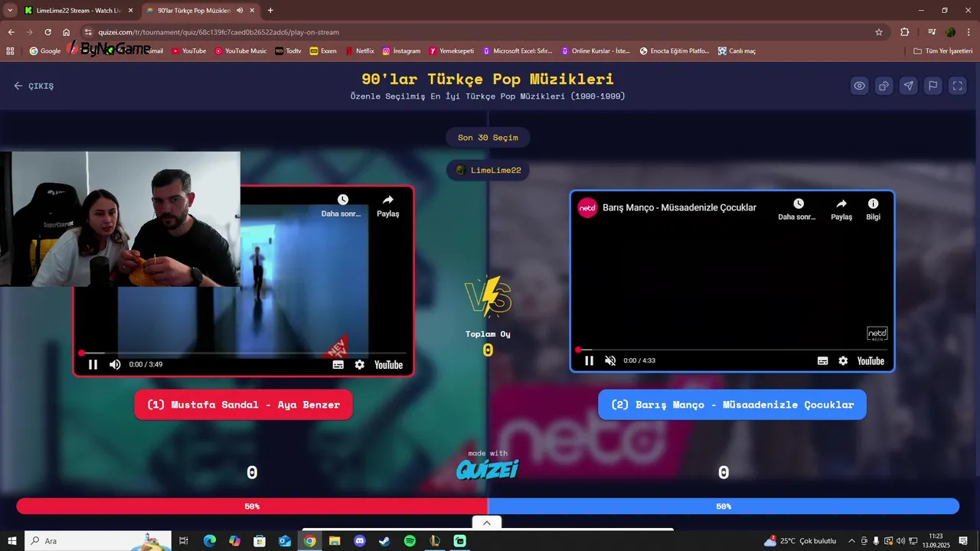Screen dimensions: 980x551
Task: Switch to LimeLime22 Stream tab
Action: [78, 11]
